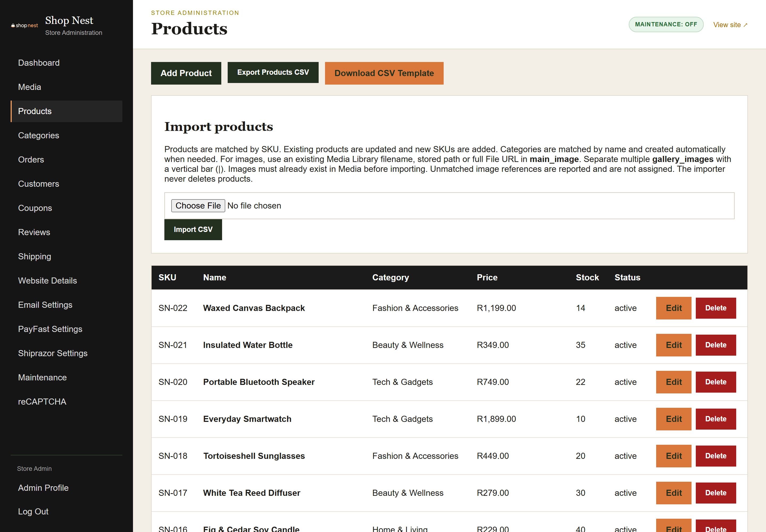
Task: Open reCAPTCHA settings
Action: [x=66, y=402]
